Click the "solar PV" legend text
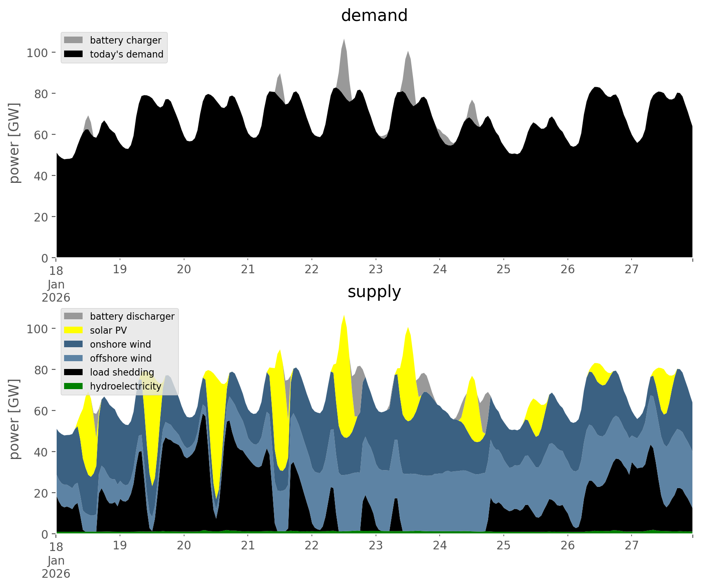This screenshot has width=701, height=588. [x=108, y=330]
